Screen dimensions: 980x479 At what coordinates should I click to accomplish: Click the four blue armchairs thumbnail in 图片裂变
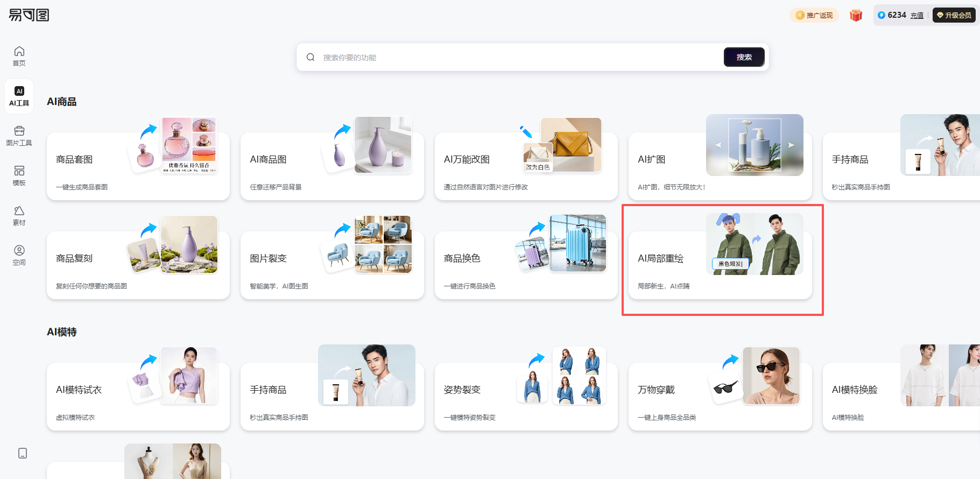383,244
